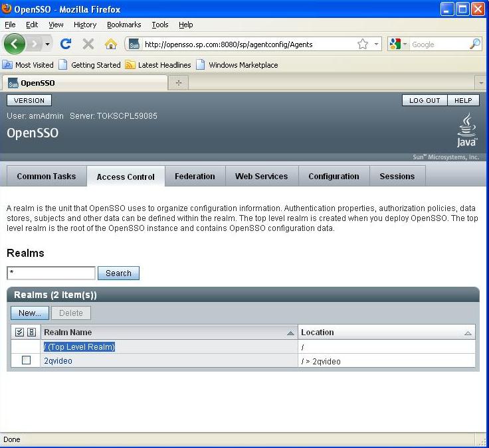
Task: Open the list all tabs dropdown
Action: pos(480,83)
